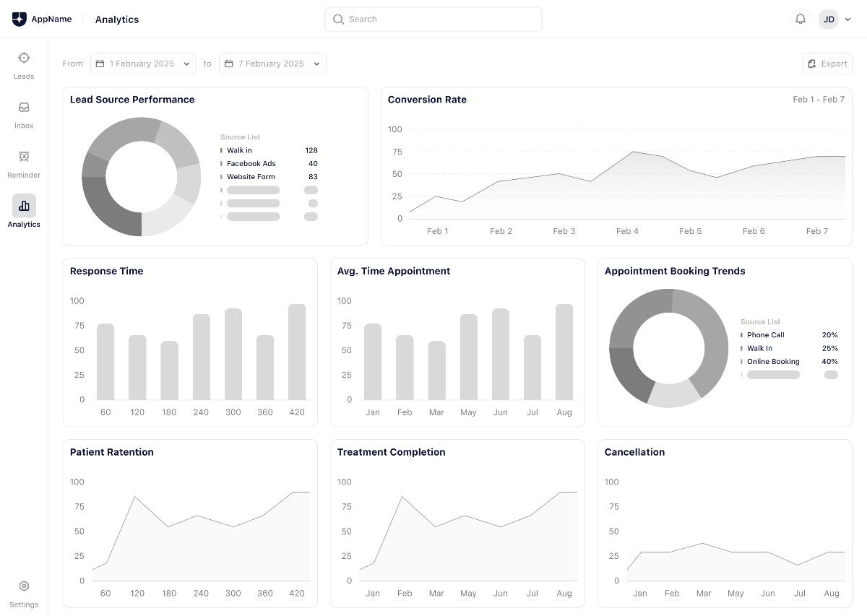Open the '7 February 2025' date dropdown
867x616 pixels.
tap(272, 64)
